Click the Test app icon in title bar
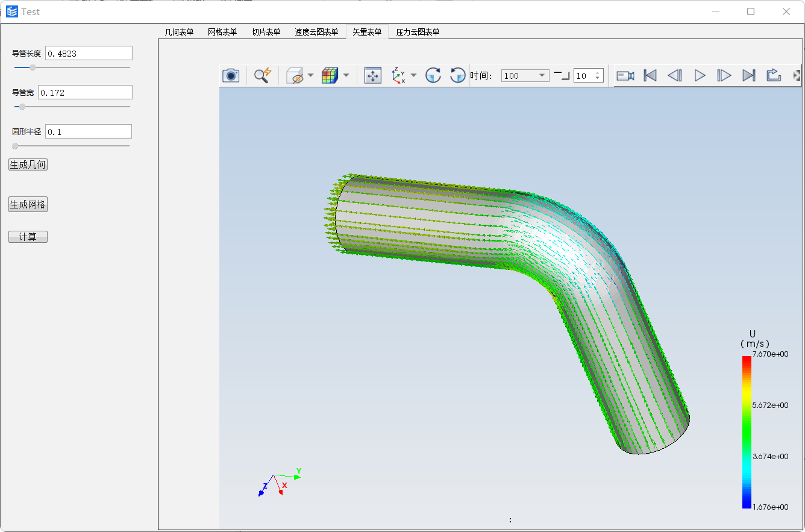The image size is (805, 532). 12,11
